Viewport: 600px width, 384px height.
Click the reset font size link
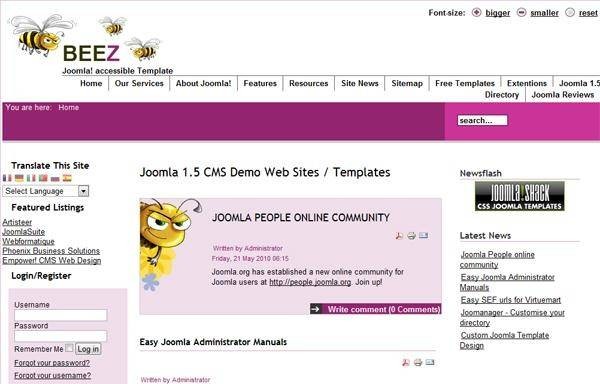pyautogui.click(x=589, y=13)
